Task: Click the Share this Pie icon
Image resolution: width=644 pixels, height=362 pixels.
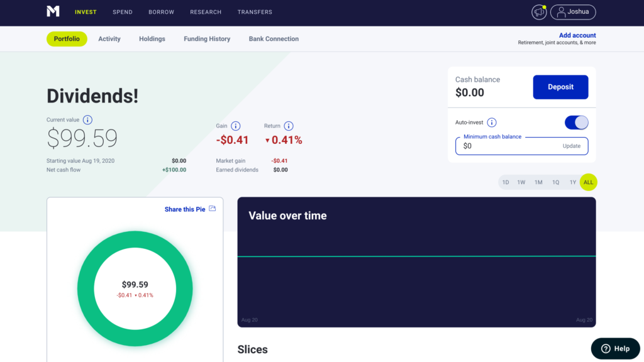Action: pyautogui.click(x=212, y=209)
